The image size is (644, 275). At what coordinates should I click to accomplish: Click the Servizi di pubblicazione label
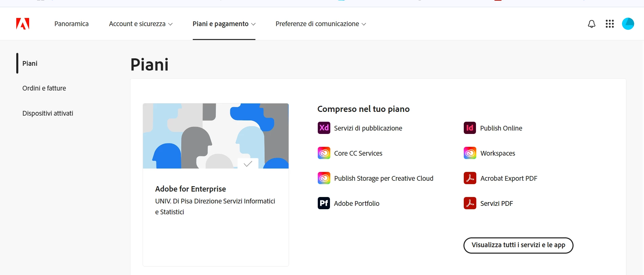pos(368,128)
